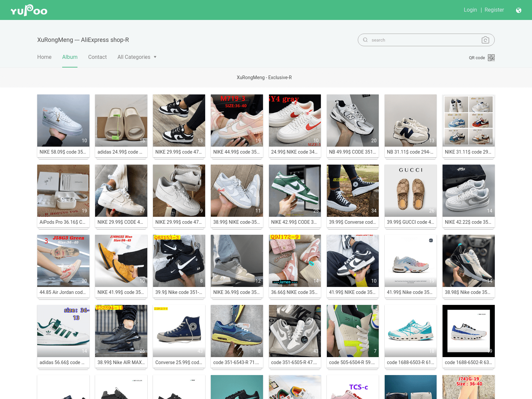
Task: Open 39.9$ Nike code 351 album
Action: [179, 266]
